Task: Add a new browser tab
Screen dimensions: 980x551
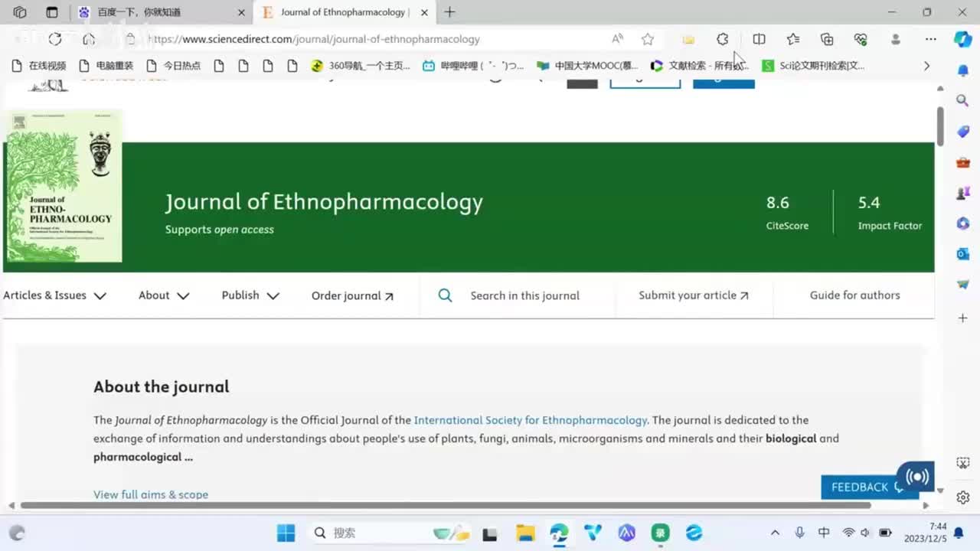Action: [x=449, y=12]
